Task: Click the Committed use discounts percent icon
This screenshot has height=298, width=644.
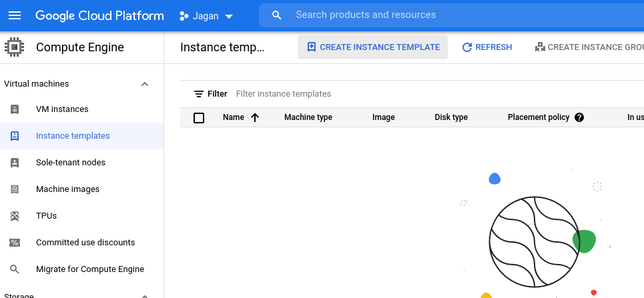Action: click(15, 243)
